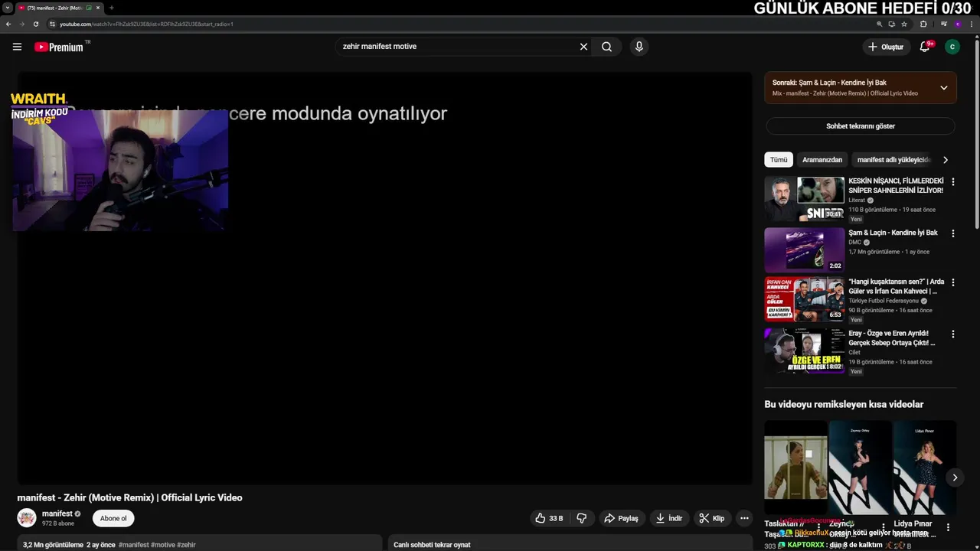
Task: Open options menu for Kendine İyi Bak
Action: point(953,233)
